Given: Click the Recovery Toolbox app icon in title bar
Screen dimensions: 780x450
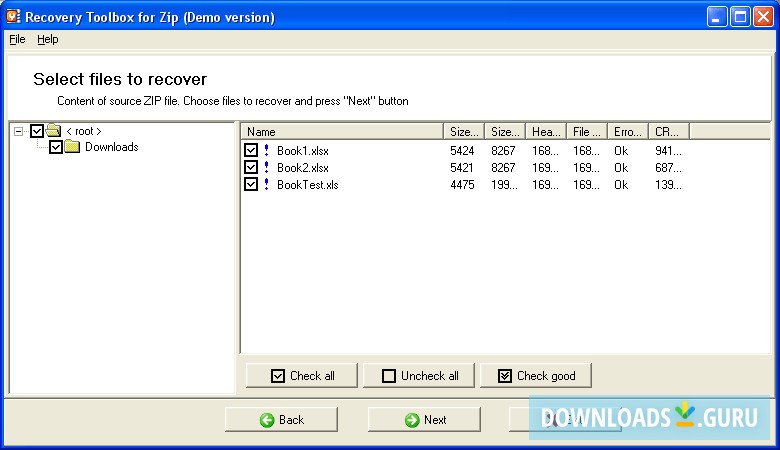Looking at the screenshot, I should 13,17.
